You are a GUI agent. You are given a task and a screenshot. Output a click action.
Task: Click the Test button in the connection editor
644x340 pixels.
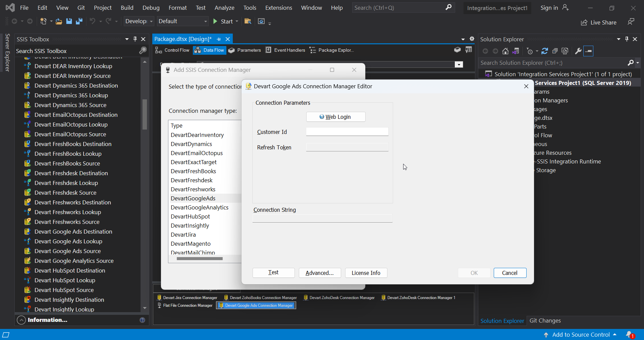pos(273,273)
